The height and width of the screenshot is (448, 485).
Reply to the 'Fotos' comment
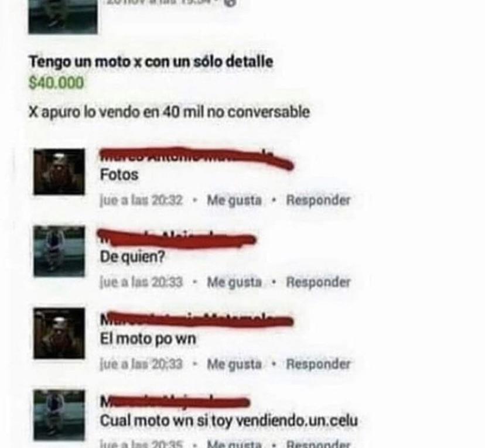(x=318, y=200)
